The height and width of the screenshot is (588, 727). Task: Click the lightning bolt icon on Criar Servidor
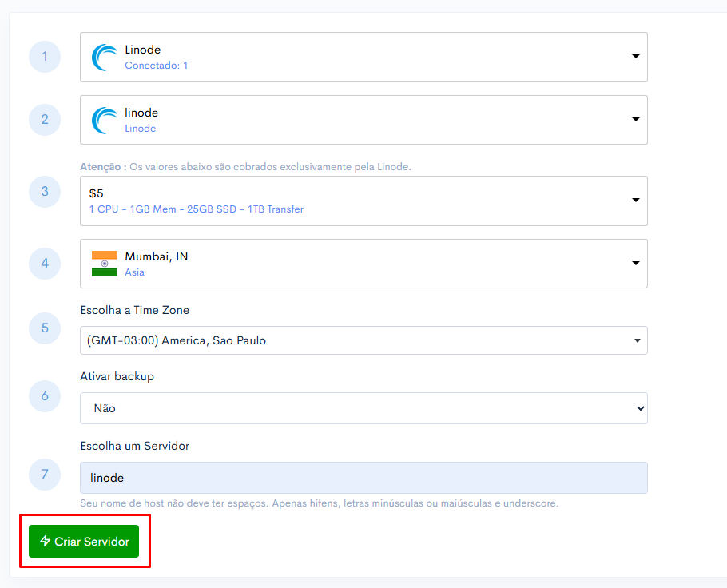point(45,541)
